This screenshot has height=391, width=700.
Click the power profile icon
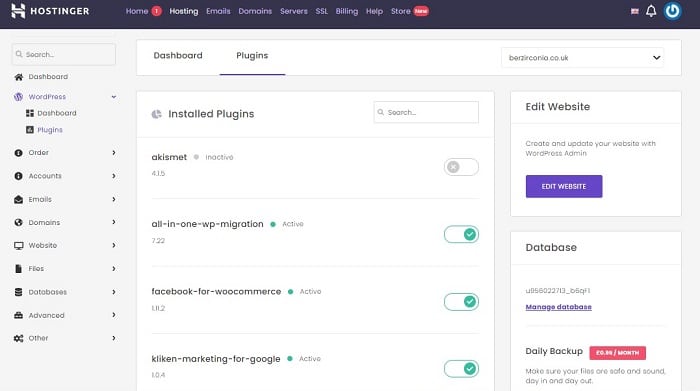pyautogui.click(x=672, y=11)
